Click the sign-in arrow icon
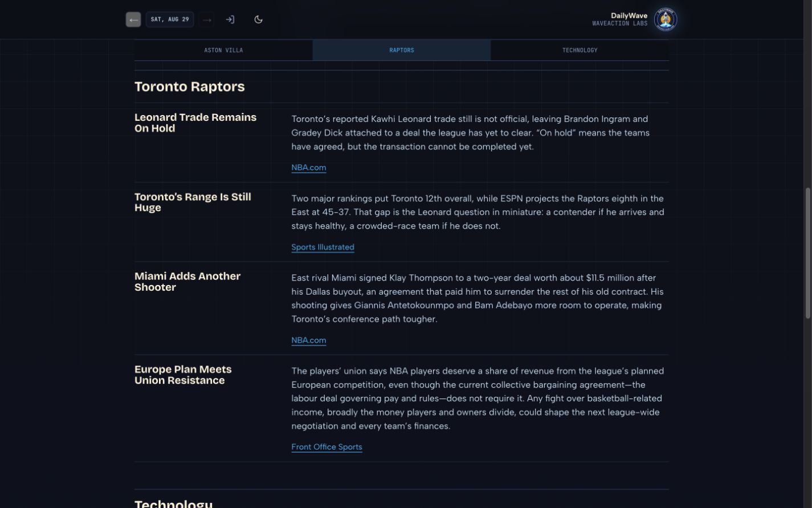 (230, 19)
